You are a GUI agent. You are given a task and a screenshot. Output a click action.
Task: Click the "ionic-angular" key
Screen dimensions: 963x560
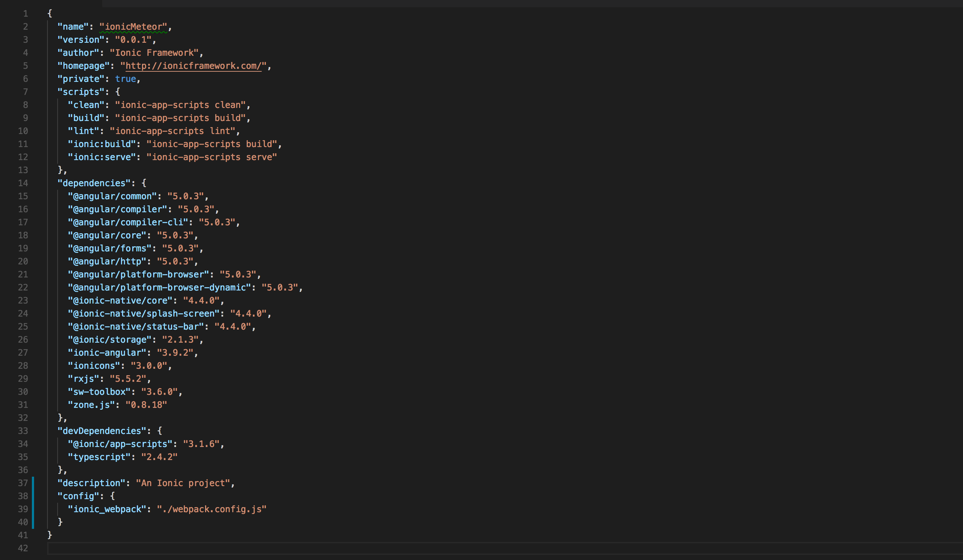(107, 352)
